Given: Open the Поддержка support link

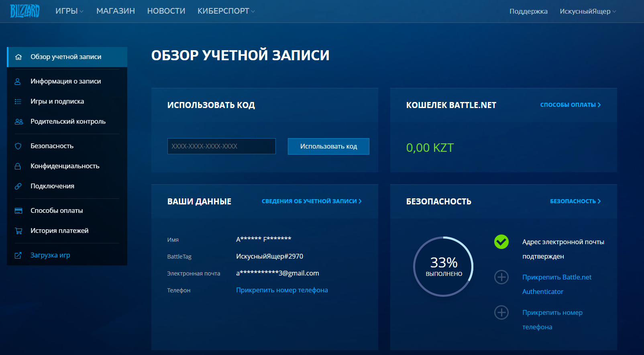Looking at the screenshot, I should 528,11.
